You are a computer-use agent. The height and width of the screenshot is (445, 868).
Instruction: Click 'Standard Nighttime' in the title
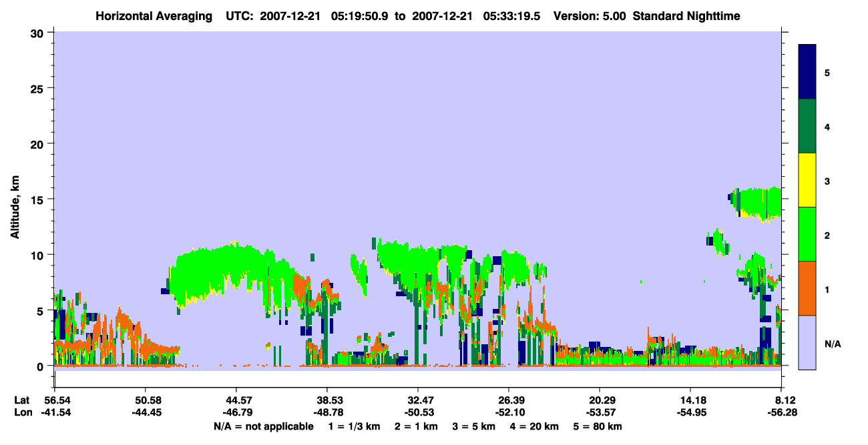[x=686, y=16]
